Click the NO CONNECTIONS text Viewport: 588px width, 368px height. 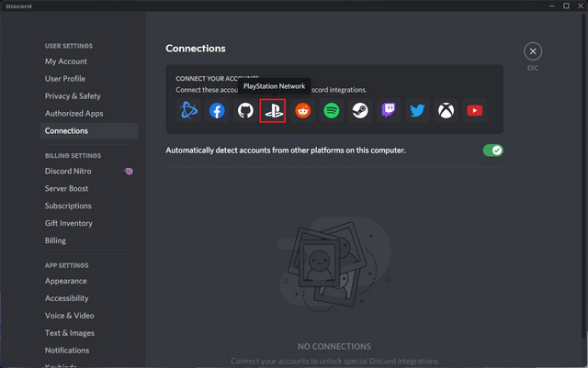[x=334, y=347]
